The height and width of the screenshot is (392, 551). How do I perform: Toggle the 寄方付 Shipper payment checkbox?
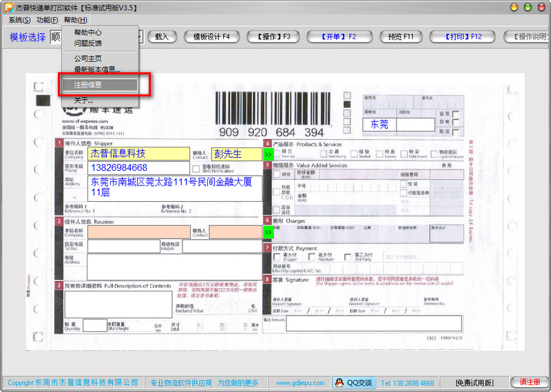click(x=277, y=257)
